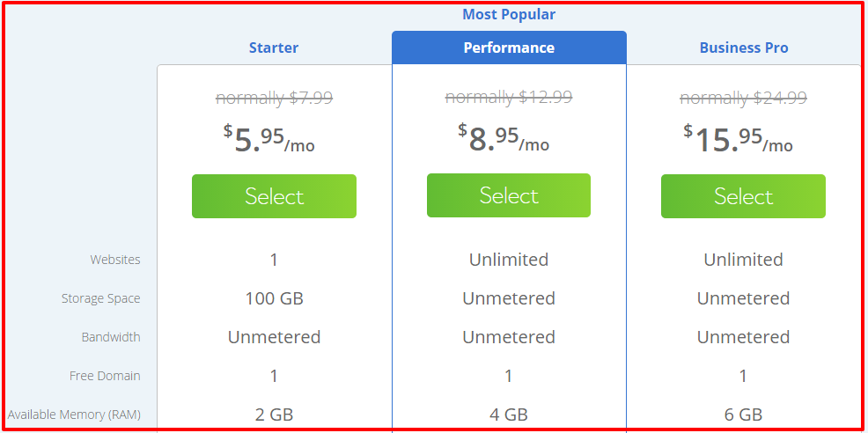
Task: Click the 100 GB storage value
Action: 274,298
